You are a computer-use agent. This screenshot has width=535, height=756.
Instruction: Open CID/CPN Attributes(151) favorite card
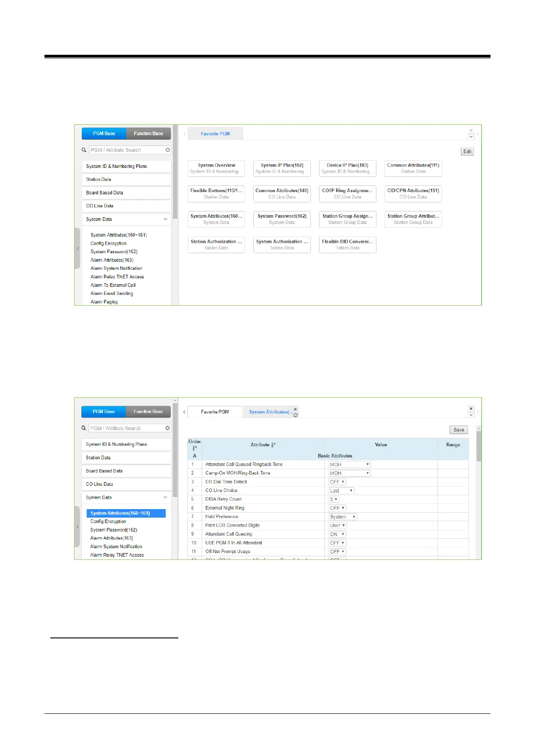click(413, 194)
